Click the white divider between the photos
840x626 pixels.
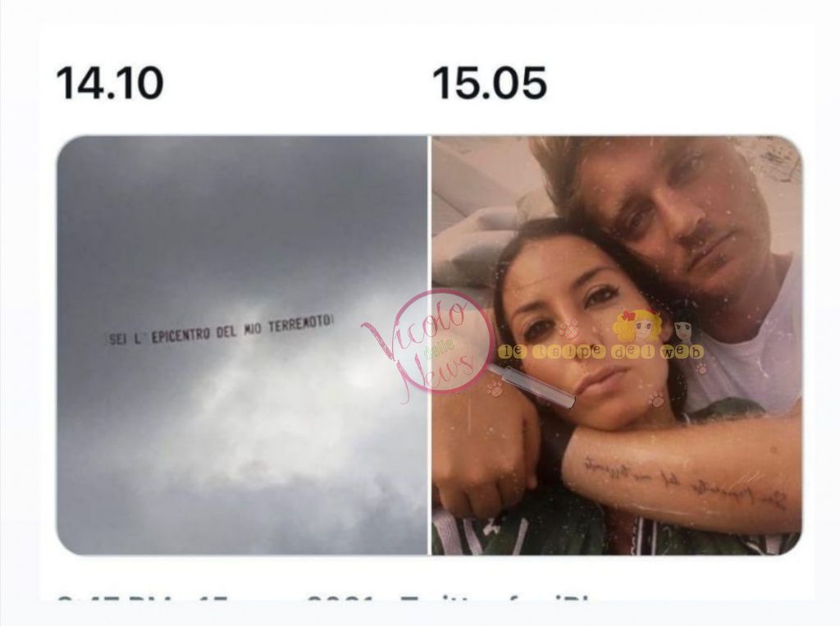[x=430, y=345]
